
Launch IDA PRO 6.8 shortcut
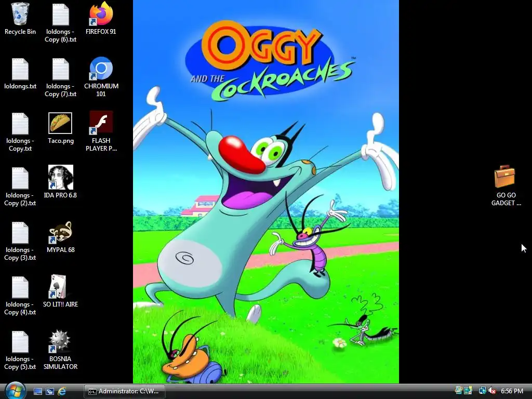pyautogui.click(x=60, y=182)
